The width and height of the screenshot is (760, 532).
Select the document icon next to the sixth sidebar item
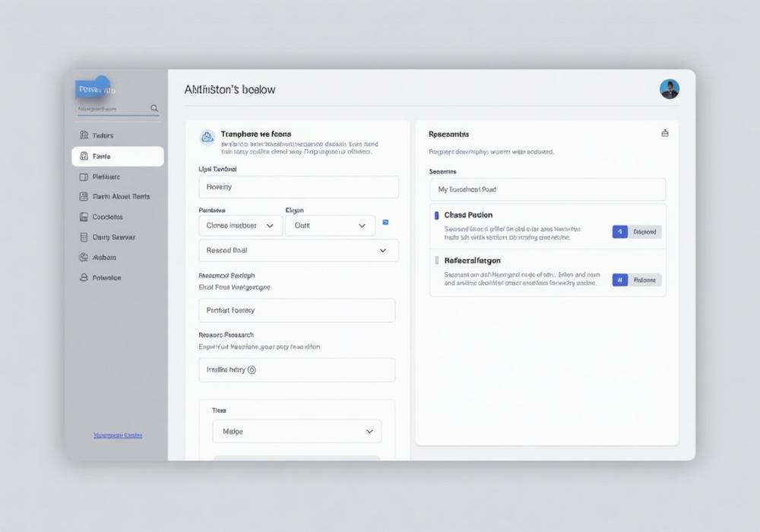tap(85, 236)
